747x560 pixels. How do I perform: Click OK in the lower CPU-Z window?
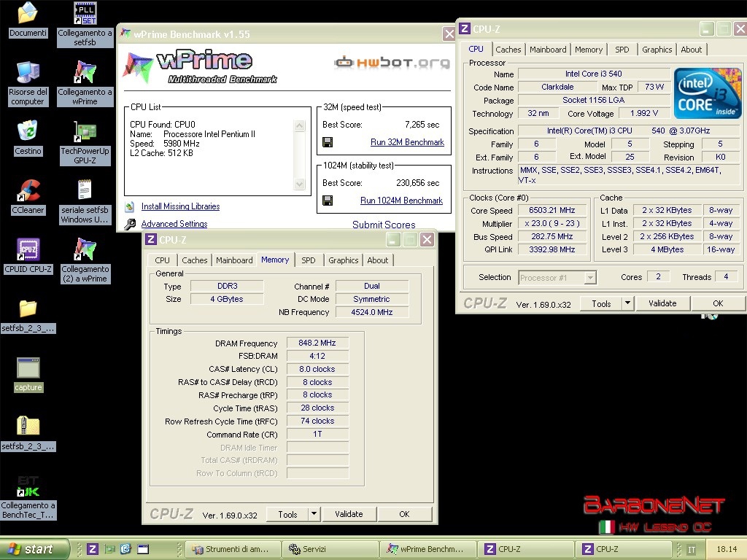(404, 514)
